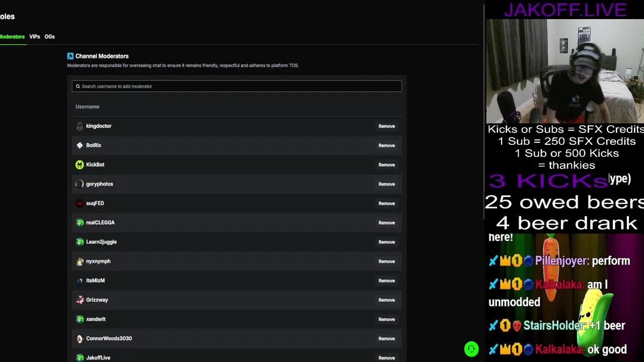Click ConnorWoods3030's avatar icon
644x362 pixels.
click(x=79, y=338)
